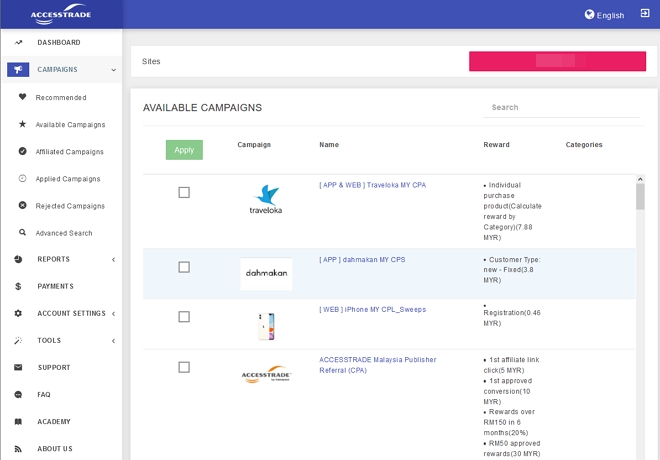Open the dahmakan MY CPS campaign link
Image resolution: width=660 pixels, height=460 pixels.
tap(362, 259)
